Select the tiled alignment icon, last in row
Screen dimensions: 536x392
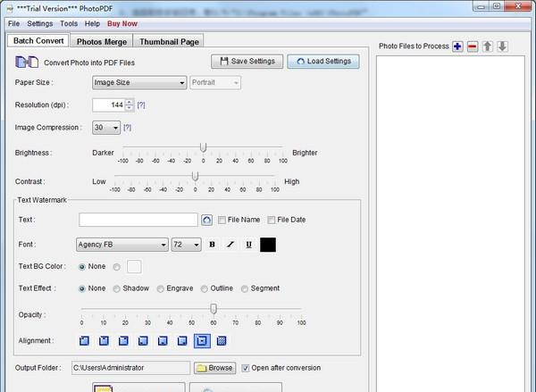pyautogui.click(x=222, y=340)
